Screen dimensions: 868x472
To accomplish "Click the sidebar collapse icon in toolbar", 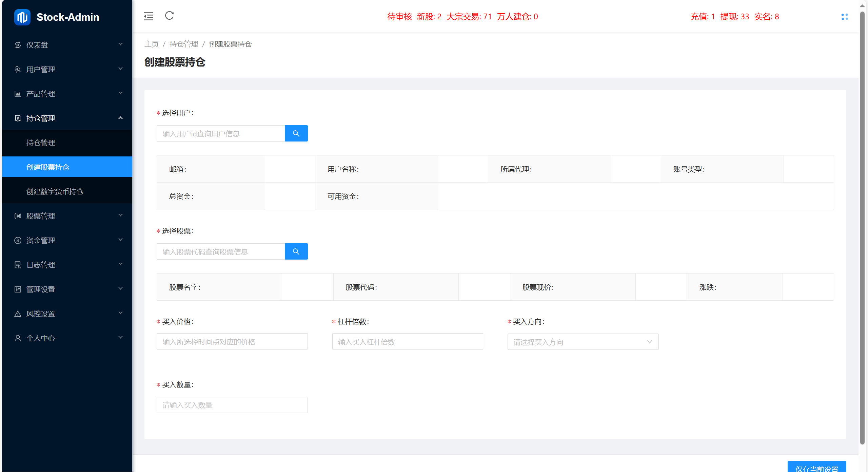I will click(149, 16).
